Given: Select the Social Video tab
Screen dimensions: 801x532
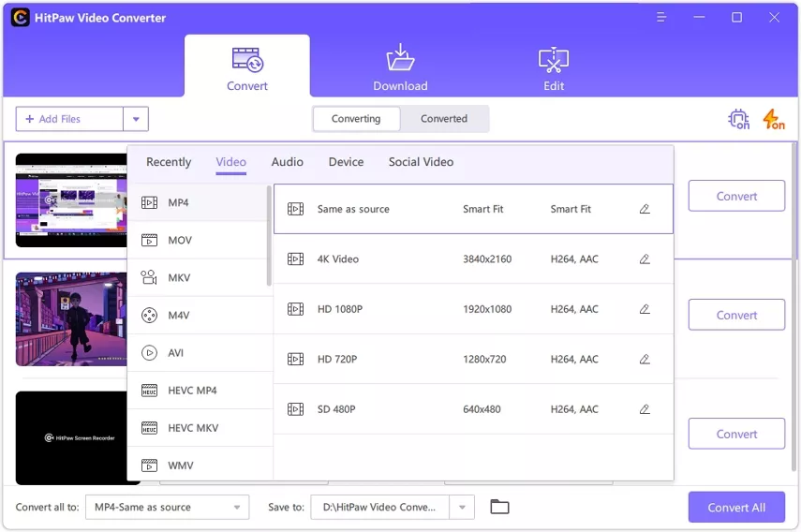Looking at the screenshot, I should pos(421,162).
